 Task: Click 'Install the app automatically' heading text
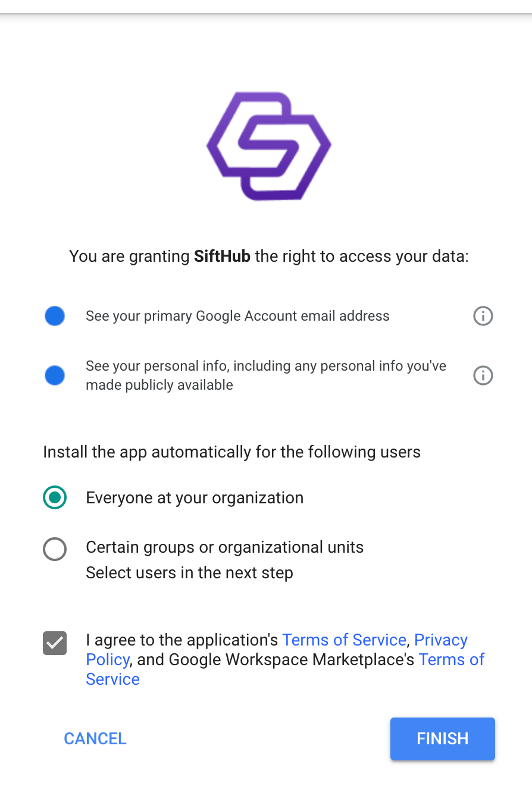click(x=231, y=452)
